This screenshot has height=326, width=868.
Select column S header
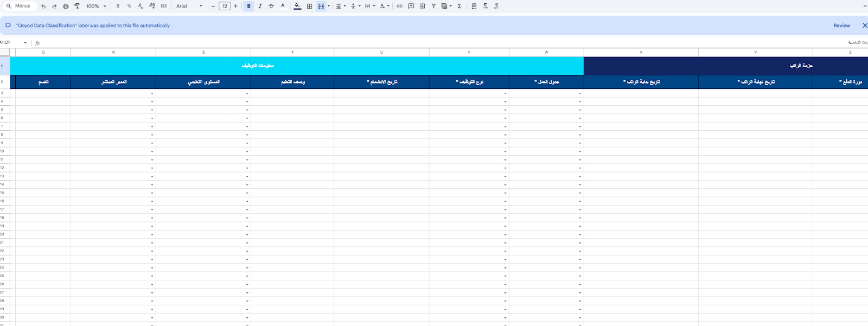click(x=203, y=53)
